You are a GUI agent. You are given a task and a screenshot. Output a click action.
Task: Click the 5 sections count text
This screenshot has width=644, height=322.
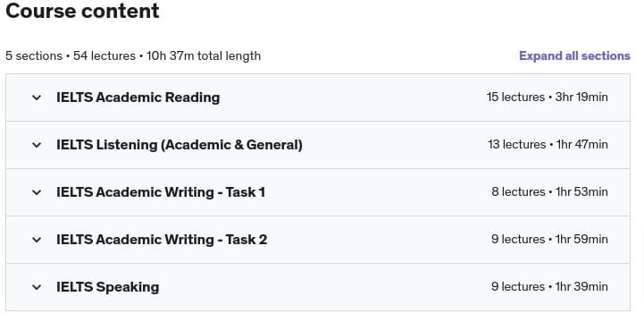[34, 56]
